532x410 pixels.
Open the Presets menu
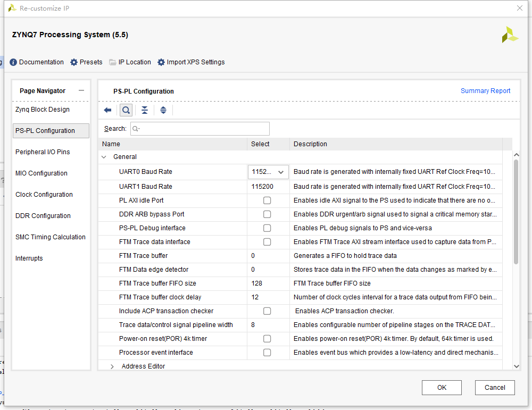tap(91, 62)
